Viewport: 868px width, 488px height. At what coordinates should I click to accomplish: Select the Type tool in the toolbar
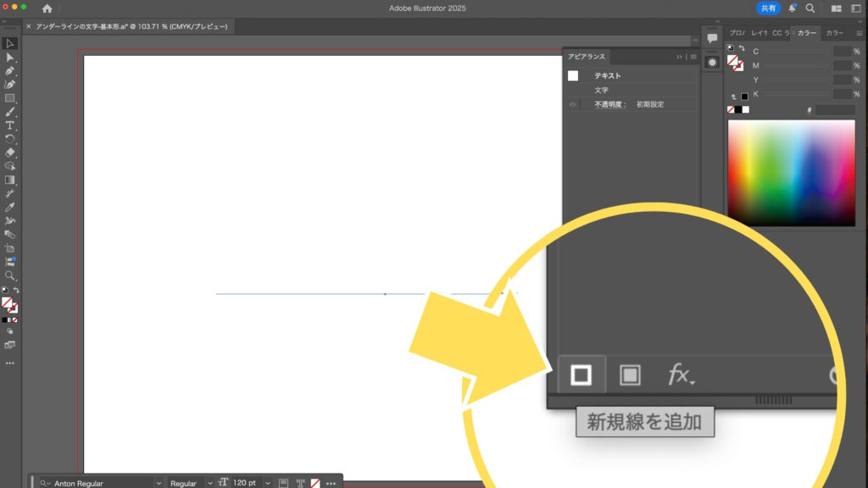pyautogui.click(x=10, y=125)
